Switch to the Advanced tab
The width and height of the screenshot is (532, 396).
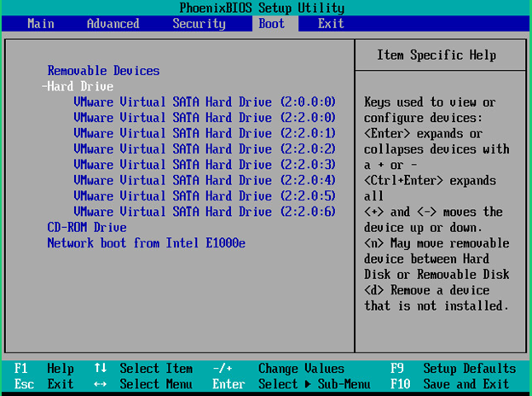[x=113, y=24]
